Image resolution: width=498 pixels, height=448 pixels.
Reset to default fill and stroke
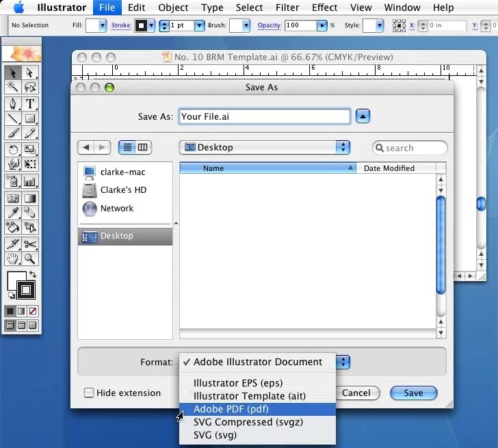(11, 295)
